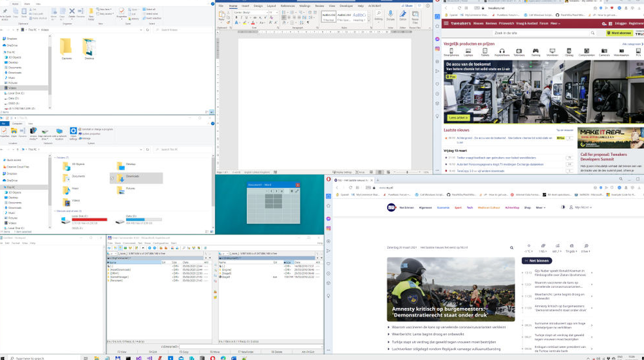Select Pictures in the Videos window navigation pane
The image size is (644, 360).
coord(13,83)
